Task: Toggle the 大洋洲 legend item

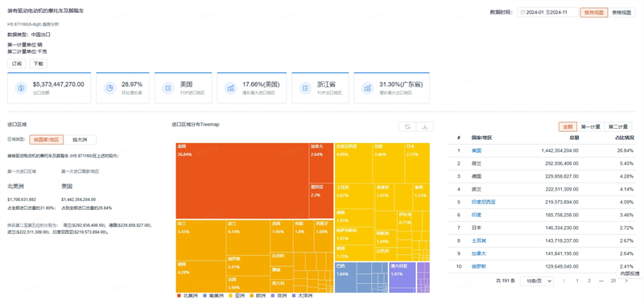Action: (x=303, y=296)
